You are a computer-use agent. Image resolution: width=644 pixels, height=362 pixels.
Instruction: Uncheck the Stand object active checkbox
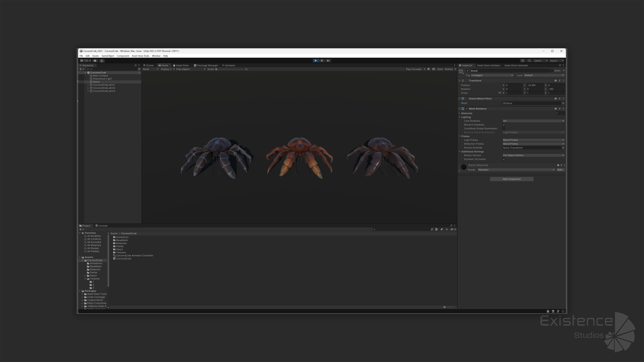[468, 71]
